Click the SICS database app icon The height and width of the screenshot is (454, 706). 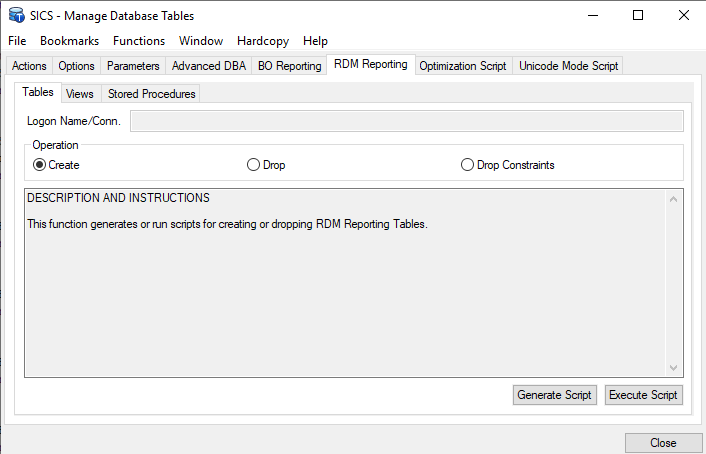coord(16,15)
